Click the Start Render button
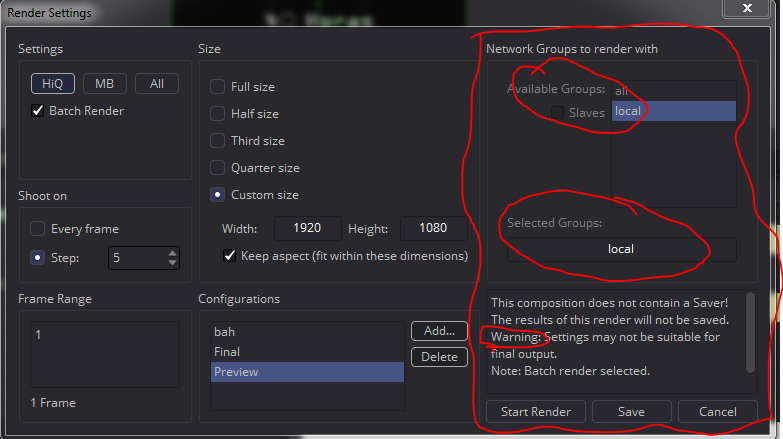 tap(536, 412)
